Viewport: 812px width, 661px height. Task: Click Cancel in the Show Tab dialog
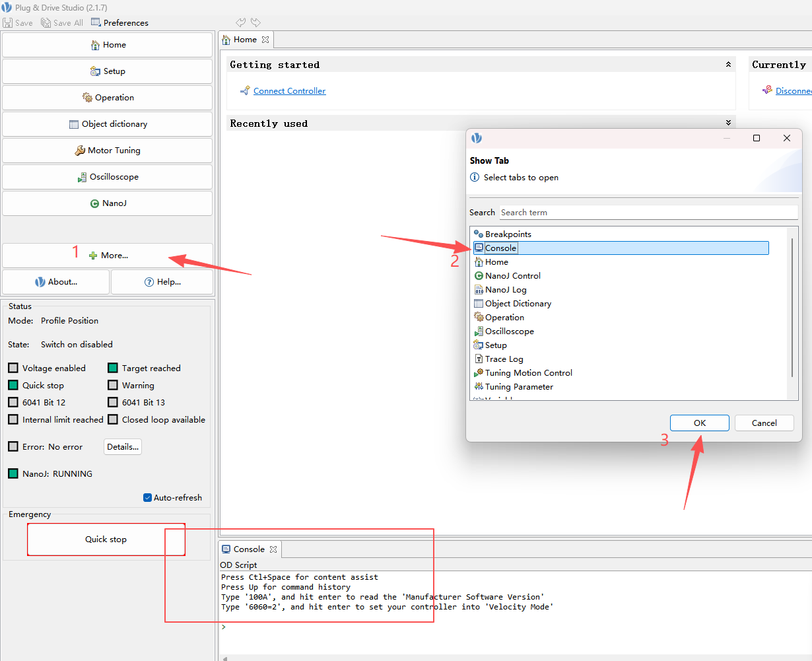pos(764,423)
